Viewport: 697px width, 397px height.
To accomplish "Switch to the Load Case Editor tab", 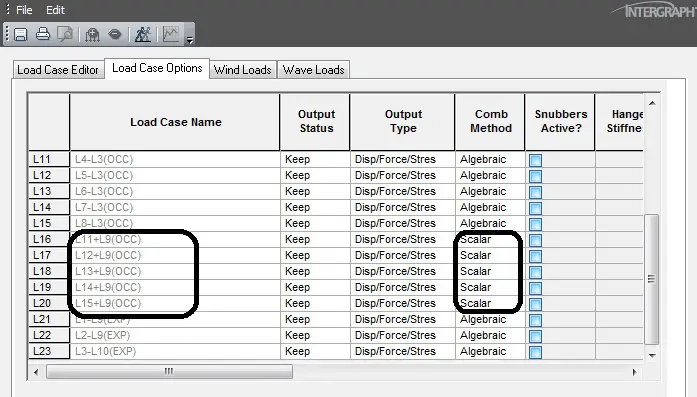I will [58, 70].
